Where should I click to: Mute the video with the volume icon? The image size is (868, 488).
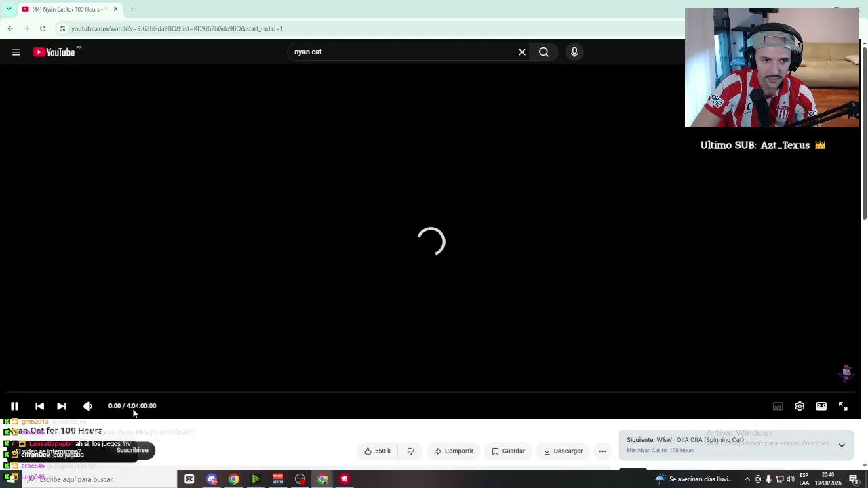tap(87, 406)
